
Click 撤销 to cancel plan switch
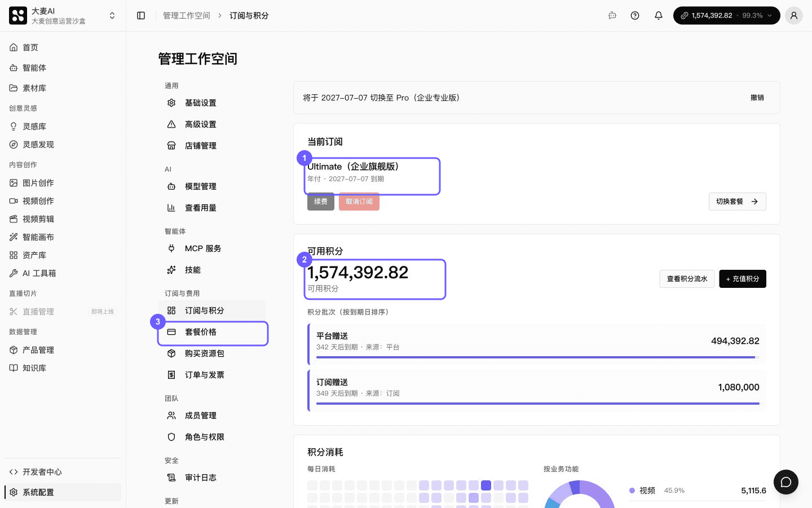757,98
